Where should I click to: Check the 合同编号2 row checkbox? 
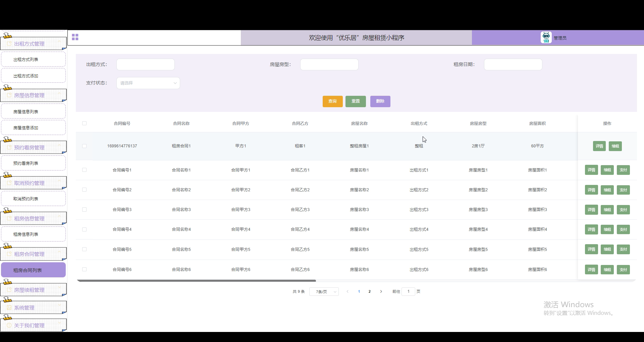[84, 190]
